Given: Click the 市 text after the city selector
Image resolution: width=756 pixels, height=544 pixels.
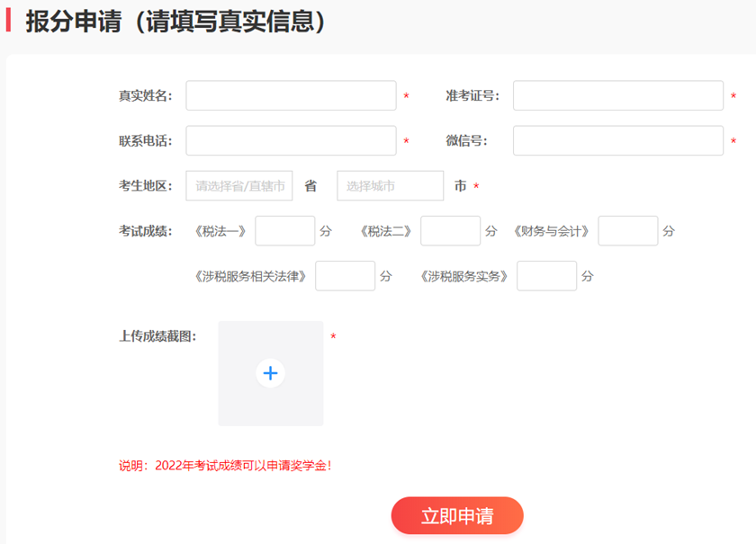Looking at the screenshot, I should click(462, 185).
